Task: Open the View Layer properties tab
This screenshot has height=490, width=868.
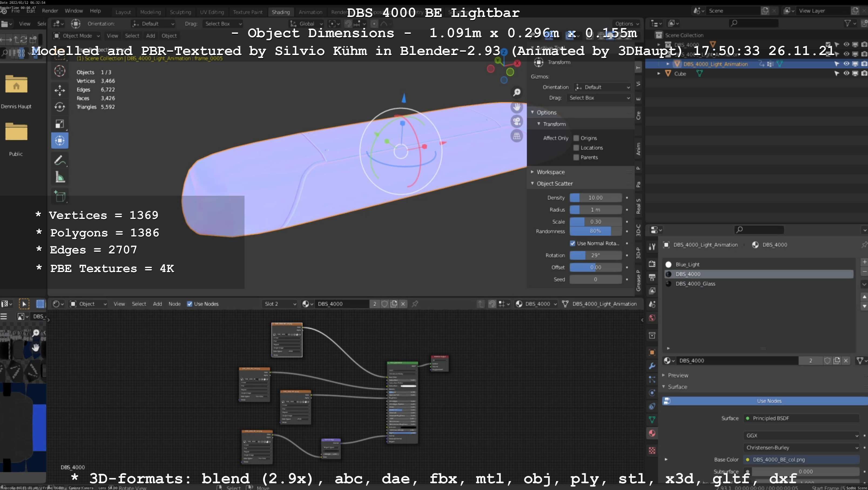Action: click(x=652, y=291)
